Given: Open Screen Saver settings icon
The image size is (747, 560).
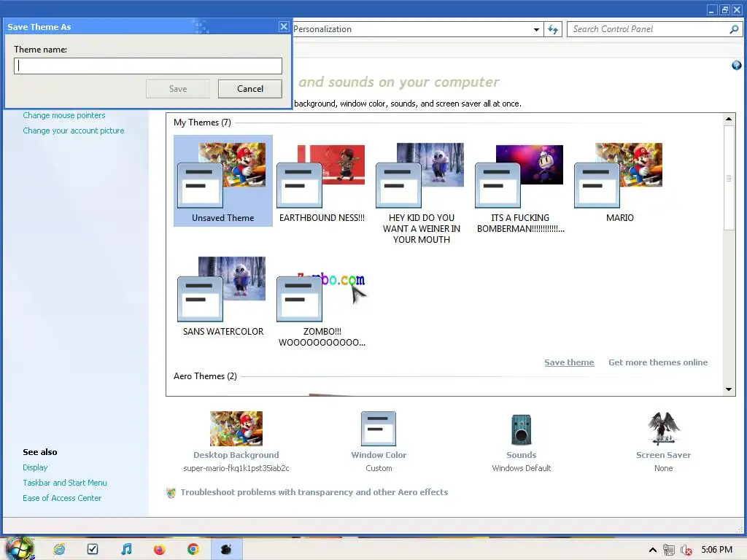Looking at the screenshot, I should (x=663, y=429).
